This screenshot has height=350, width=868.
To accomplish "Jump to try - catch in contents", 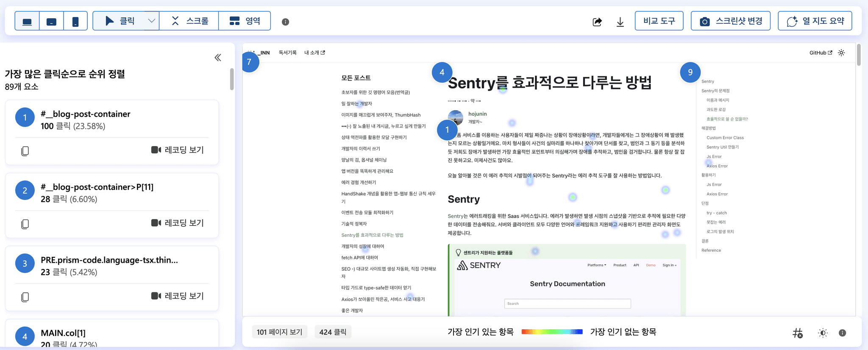I will click(x=717, y=213).
